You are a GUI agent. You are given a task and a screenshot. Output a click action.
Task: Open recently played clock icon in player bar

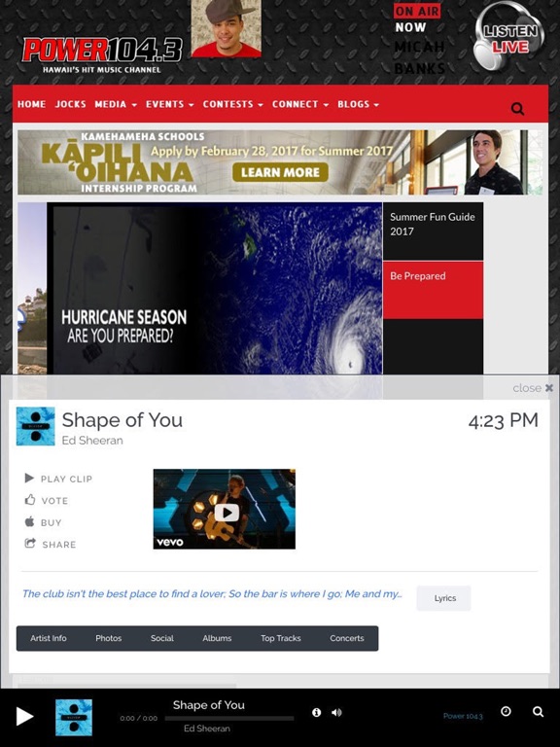click(506, 711)
